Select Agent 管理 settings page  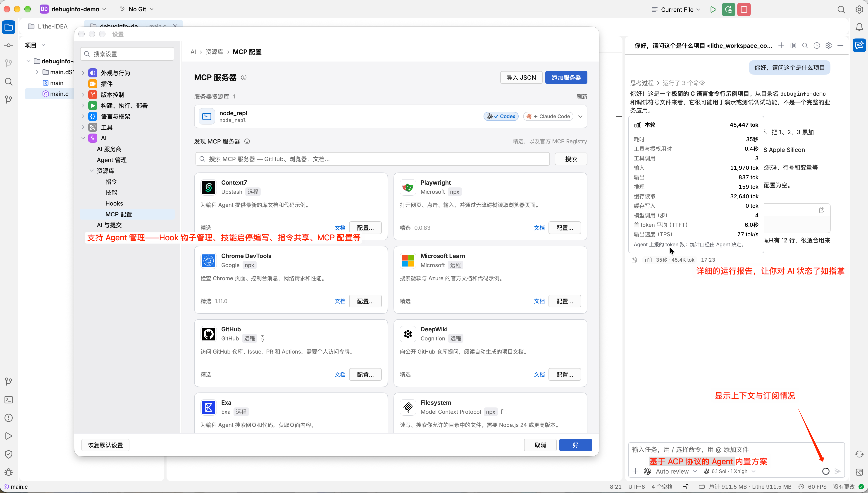coord(112,160)
